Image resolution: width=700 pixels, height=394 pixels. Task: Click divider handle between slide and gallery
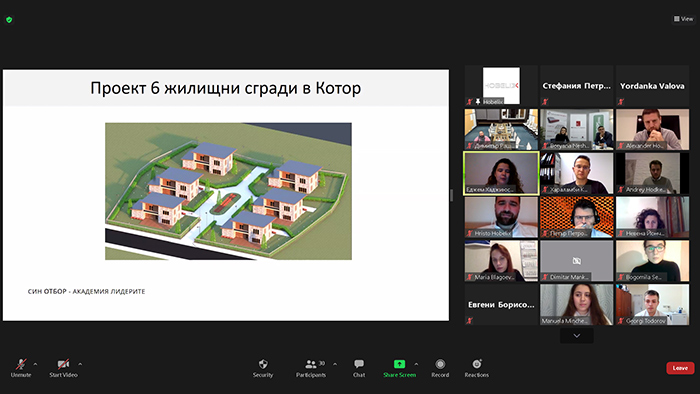[x=452, y=195]
